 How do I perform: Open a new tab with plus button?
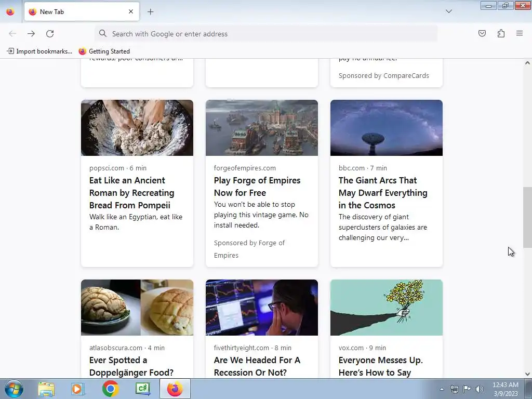click(x=150, y=11)
